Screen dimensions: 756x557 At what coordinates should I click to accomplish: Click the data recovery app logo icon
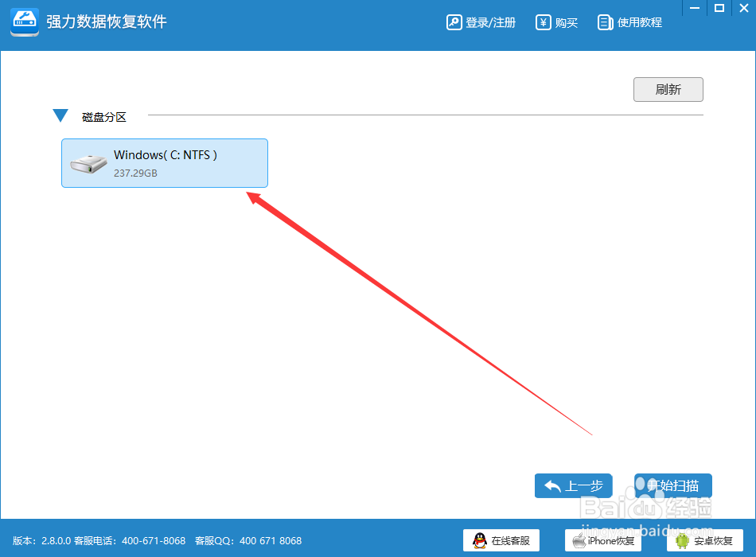(x=25, y=22)
